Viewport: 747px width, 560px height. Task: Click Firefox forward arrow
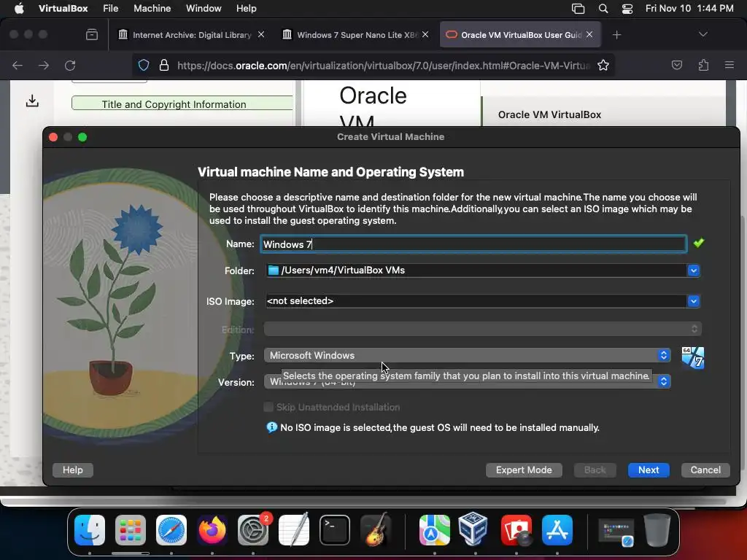click(43, 65)
